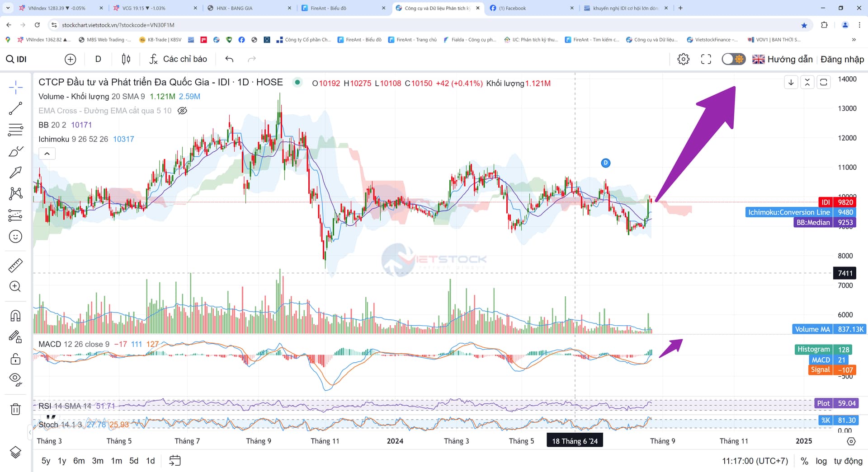Image resolution: width=868 pixels, height=472 pixels.
Task: Switch to the HNX - BẢNG GIÁ tab
Action: click(x=249, y=8)
